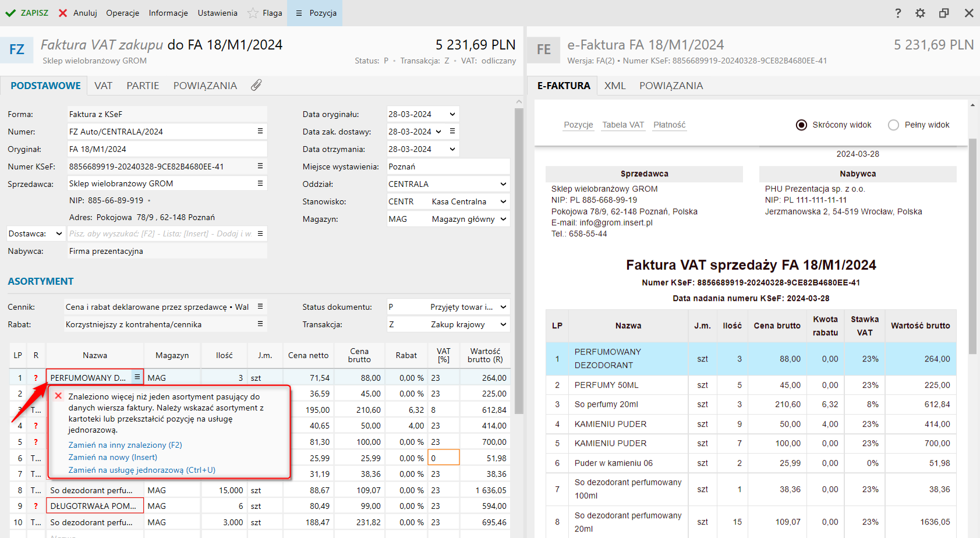Select the Skrócony widok radio button
The width and height of the screenshot is (980, 538).
pyautogui.click(x=802, y=125)
